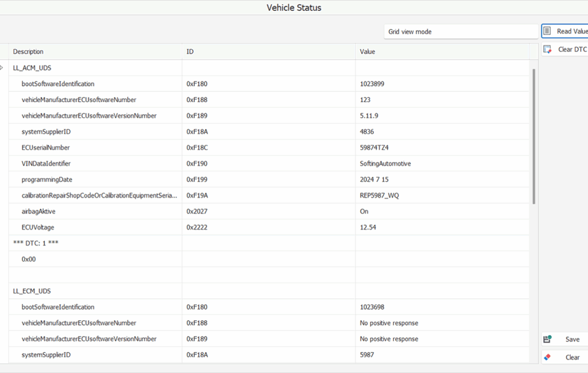Select vehicleManufacturerECUsoftwareNumber in the 123 row
588x373 pixels.
tap(79, 100)
